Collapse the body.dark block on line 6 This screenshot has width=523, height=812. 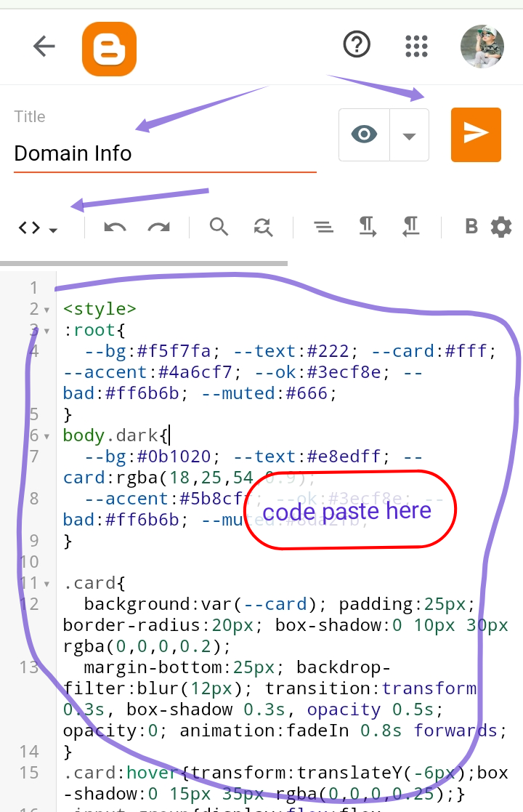coord(46,437)
